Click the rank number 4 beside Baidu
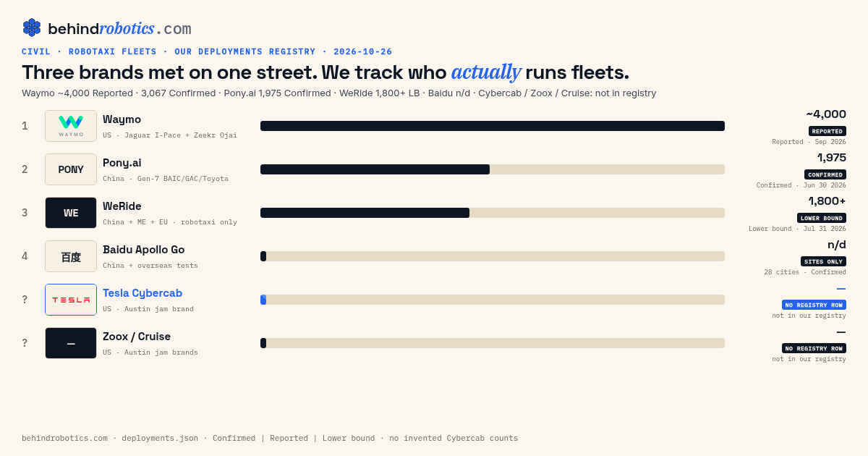The width and height of the screenshot is (868, 456). (x=25, y=256)
